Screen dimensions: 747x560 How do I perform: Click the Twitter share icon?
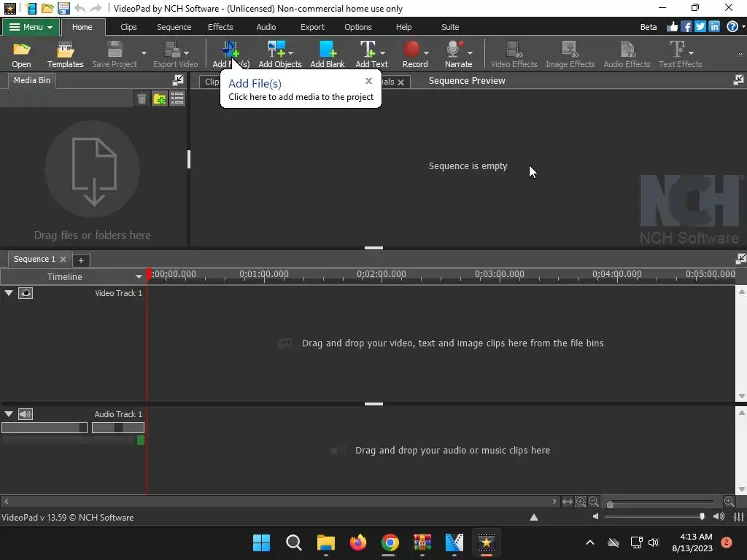pyautogui.click(x=700, y=27)
